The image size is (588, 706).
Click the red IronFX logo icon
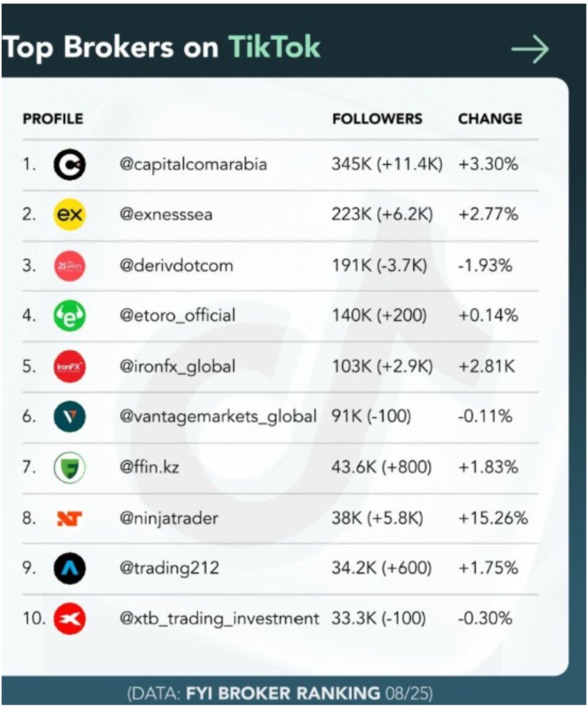[69, 366]
